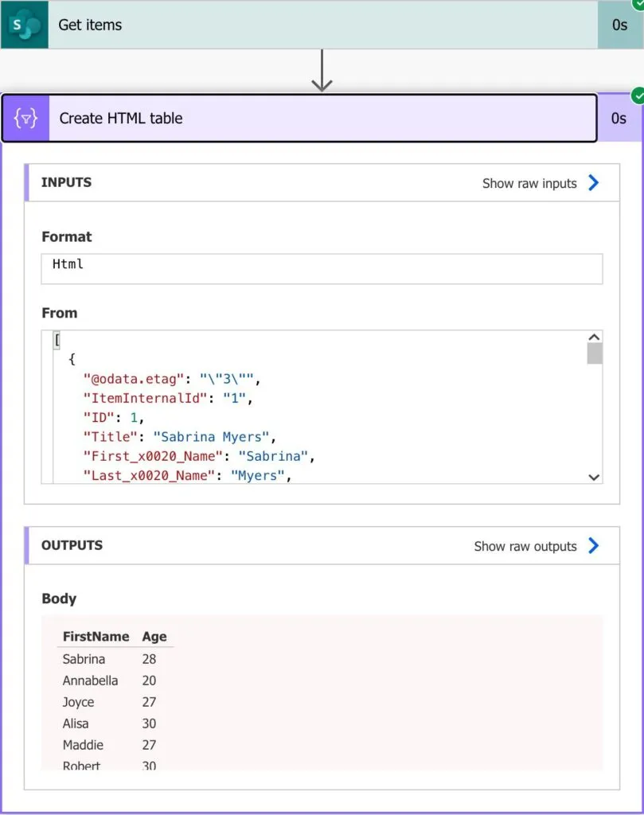Click the 0s duration badge on Get items
The height and width of the screenshot is (815, 644).
pyautogui.click(x=620, y=25)
